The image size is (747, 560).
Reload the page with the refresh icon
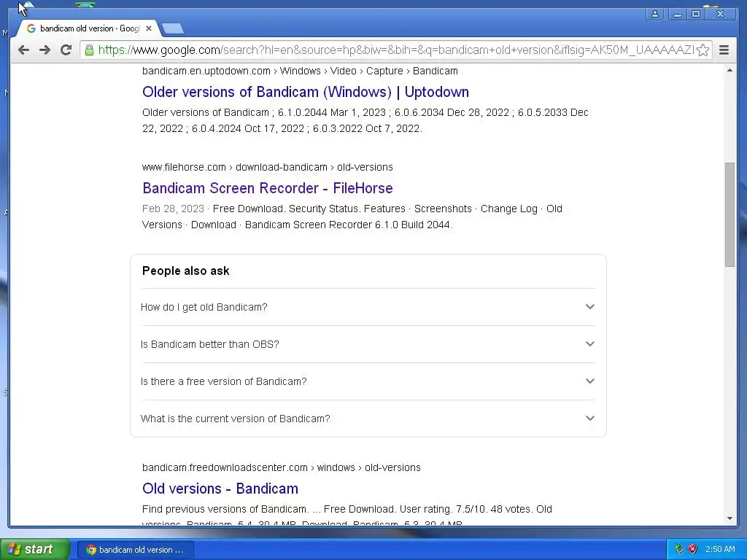pos(66,50)
